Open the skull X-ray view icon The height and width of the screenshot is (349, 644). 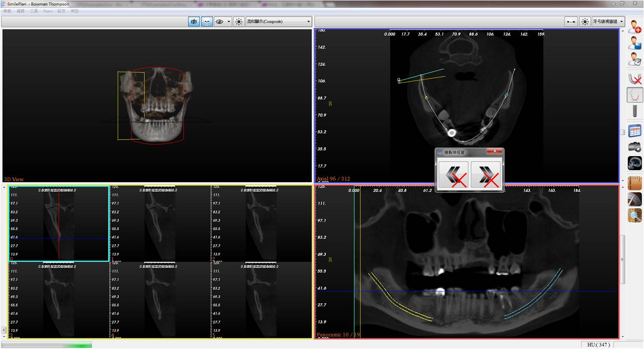point(635,163)
